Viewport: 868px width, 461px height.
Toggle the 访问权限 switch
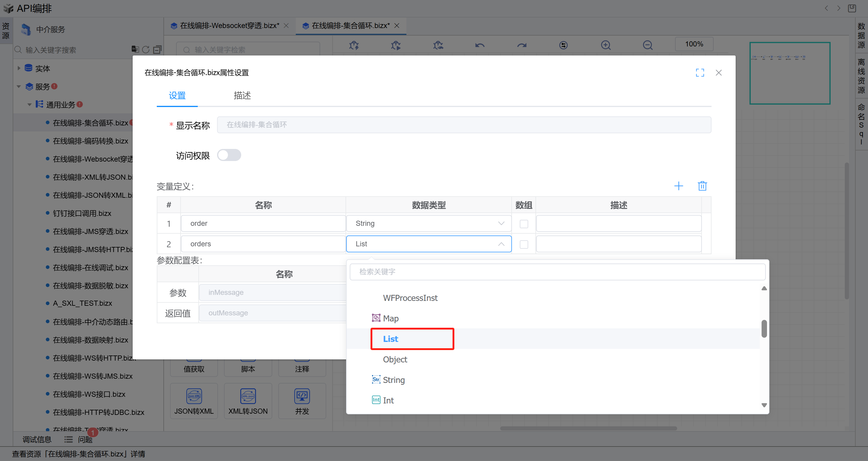pyautogui.click(x=229, y=155)
